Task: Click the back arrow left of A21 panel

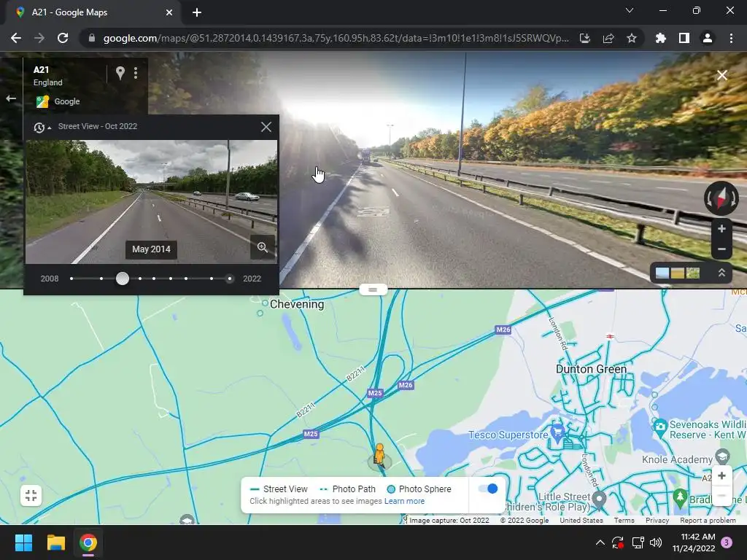Action: pyautogui.click(x=11, y=98)
